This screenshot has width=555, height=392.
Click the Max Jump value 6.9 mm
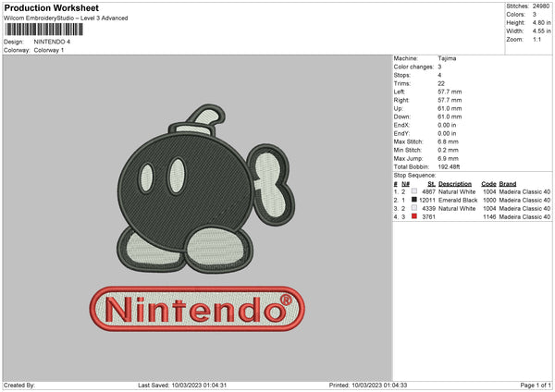click(448, 158)
